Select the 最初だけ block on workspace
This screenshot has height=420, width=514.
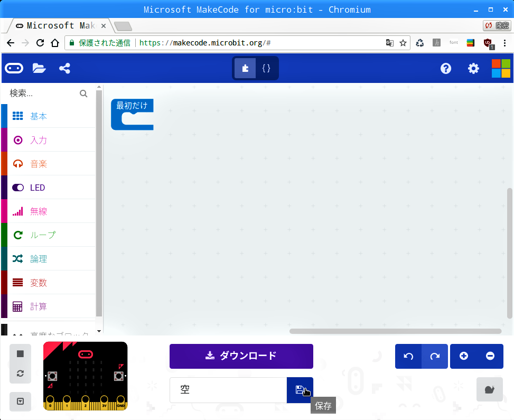pos(132,106)
